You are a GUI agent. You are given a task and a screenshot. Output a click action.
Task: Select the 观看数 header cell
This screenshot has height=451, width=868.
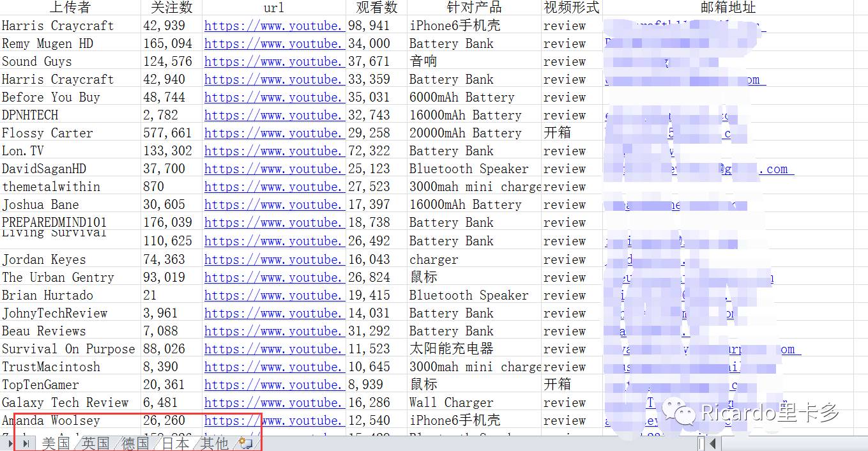[x=376, y=8]
